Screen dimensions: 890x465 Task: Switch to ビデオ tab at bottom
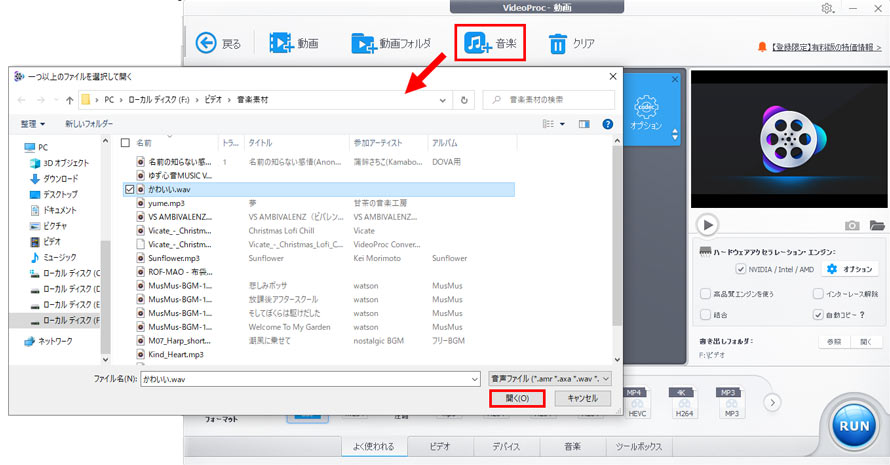tap(440, 446)
